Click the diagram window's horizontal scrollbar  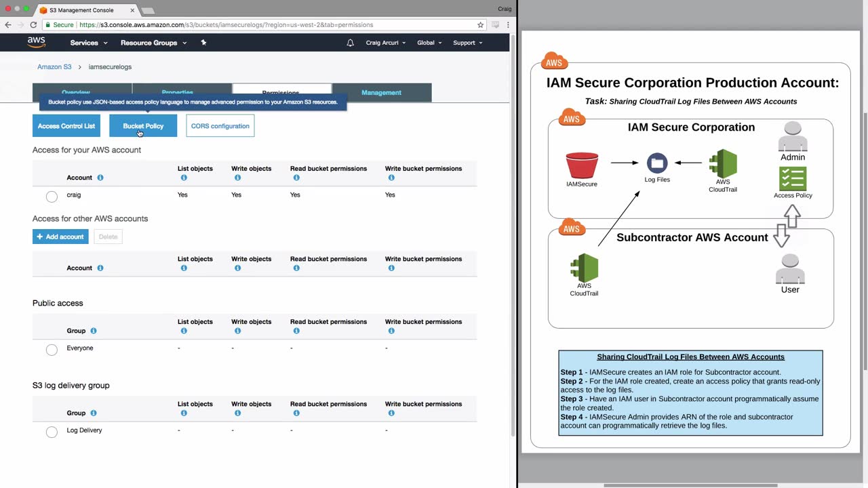click(690, 485)
